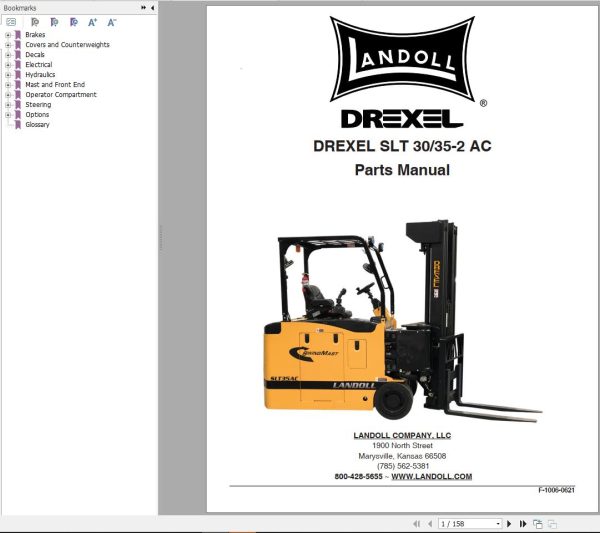600x533 pixels.
Task: Open the Glossary bookmark
Action: click(x=37, y=124)
